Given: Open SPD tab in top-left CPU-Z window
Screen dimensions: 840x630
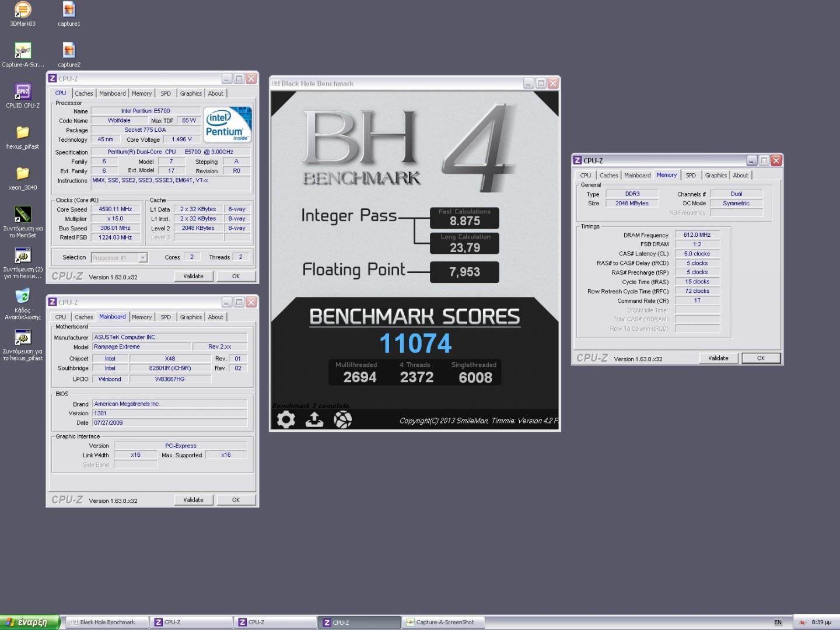Looking at the screenshot, I should (x=166, y=93).
